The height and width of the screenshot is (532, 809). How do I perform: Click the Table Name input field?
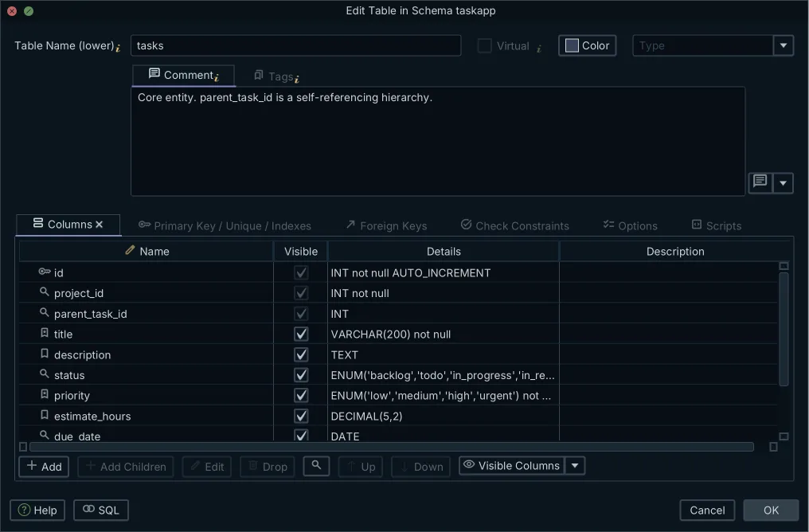click(295, 45)
